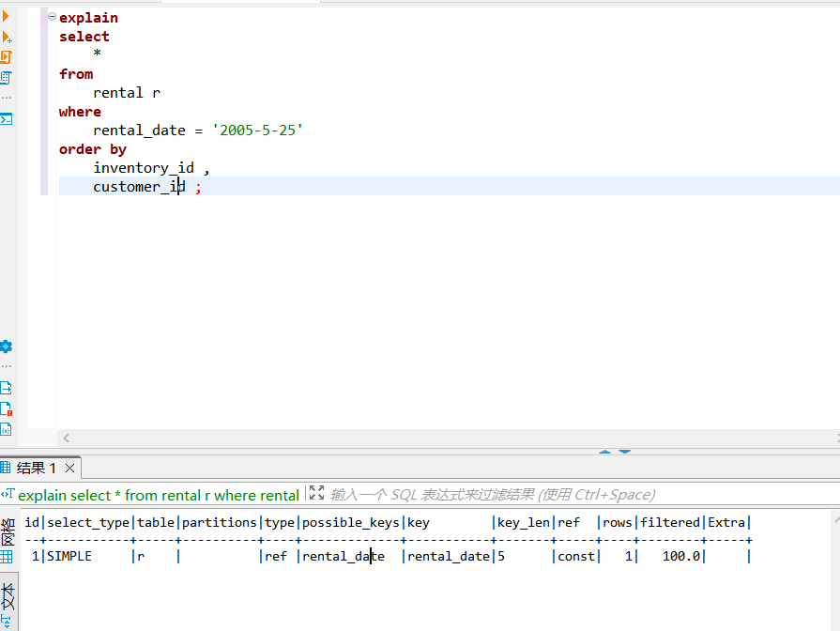The height and width of the screenshot is (631, 840).
Task: Click the explain select query text link
Action: coord(158,495)
